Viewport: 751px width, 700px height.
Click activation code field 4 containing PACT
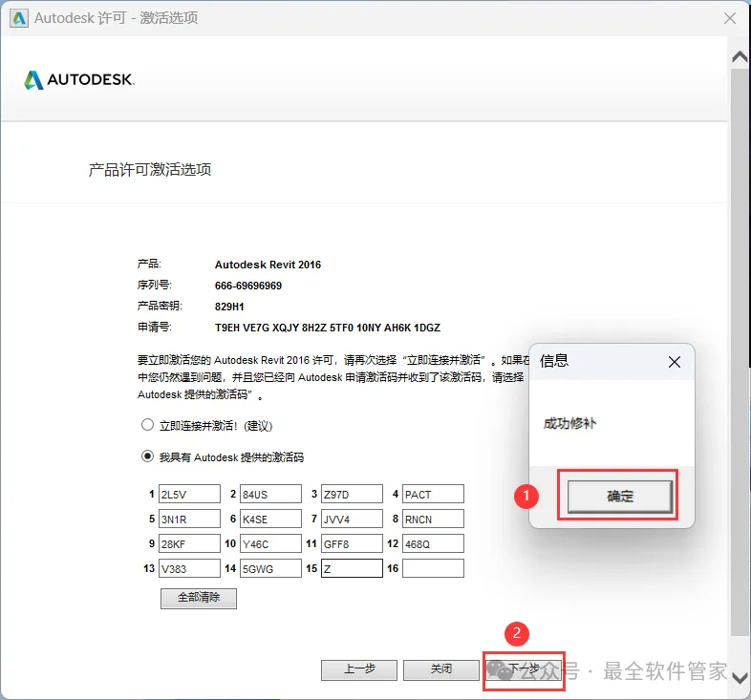click(x=433, y=494)
